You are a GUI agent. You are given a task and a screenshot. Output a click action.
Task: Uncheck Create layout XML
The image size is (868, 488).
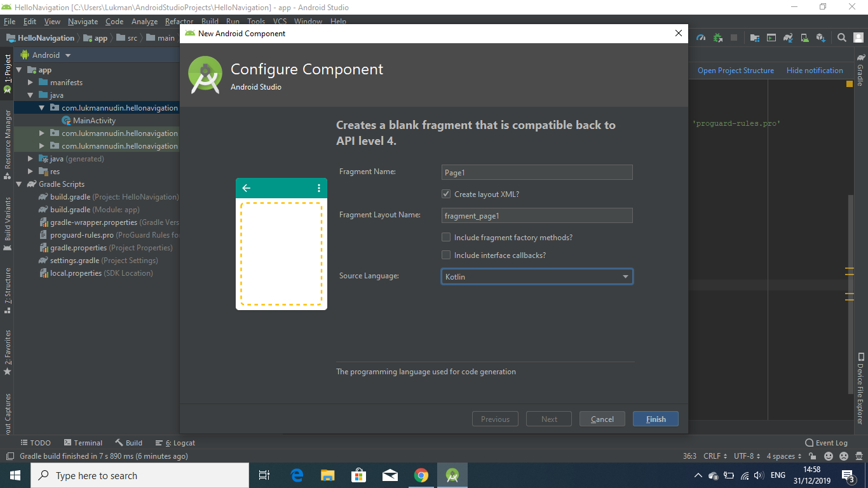(x=446, y=194)
